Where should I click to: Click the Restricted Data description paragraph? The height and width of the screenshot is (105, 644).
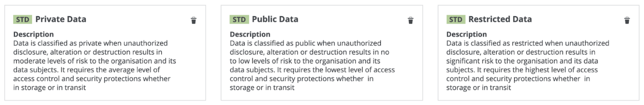[527, 65]
